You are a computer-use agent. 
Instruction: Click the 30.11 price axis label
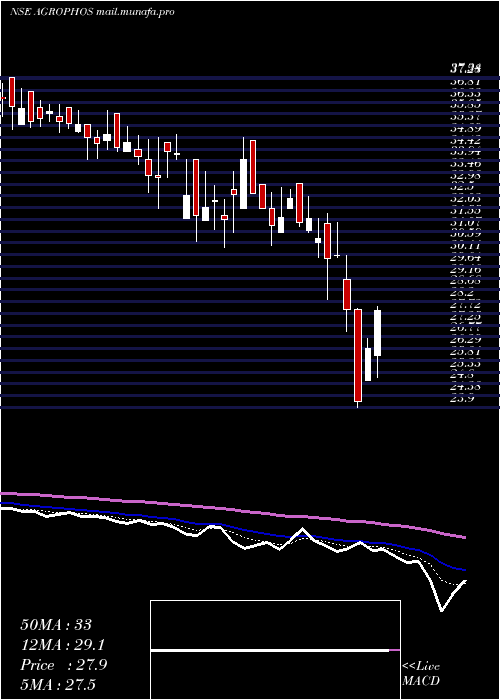coord(465,246)
